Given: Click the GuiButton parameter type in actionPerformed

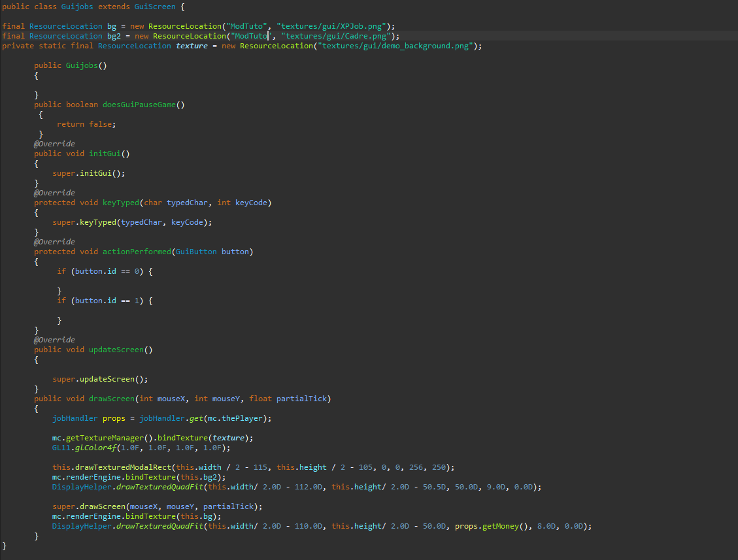Looking at the screenshot, I should click(195, 252).
